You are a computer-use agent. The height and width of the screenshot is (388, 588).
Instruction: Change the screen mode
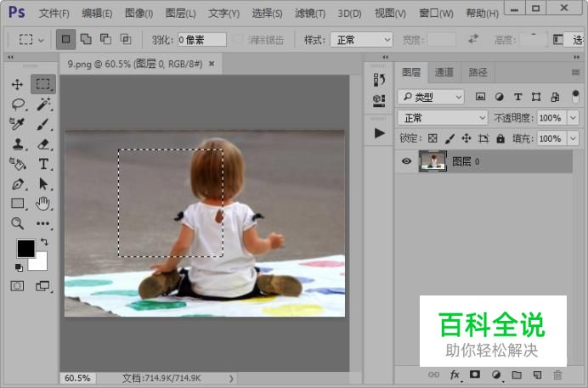pyautogui.click(x=42, y=286)
